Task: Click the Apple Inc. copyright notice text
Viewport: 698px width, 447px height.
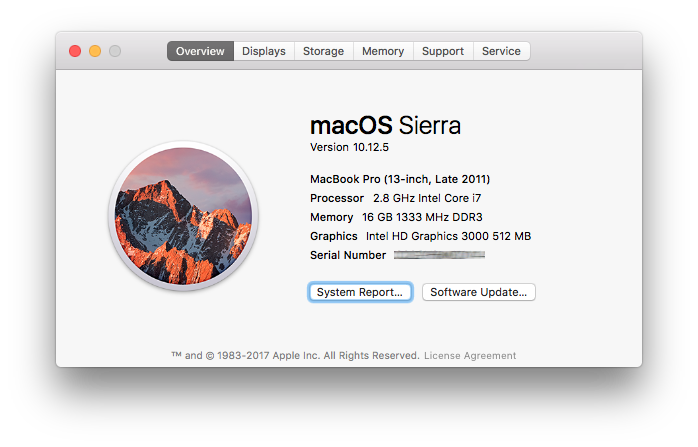Action: pos(295,355)
